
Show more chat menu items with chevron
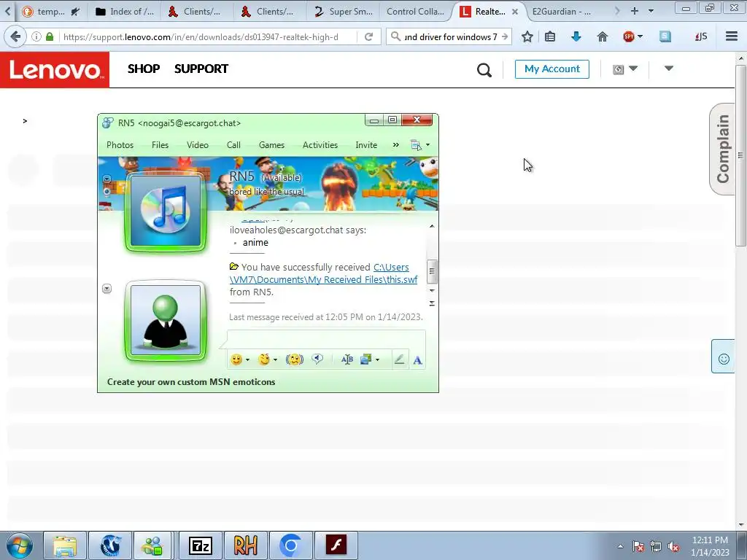point(396,145)
